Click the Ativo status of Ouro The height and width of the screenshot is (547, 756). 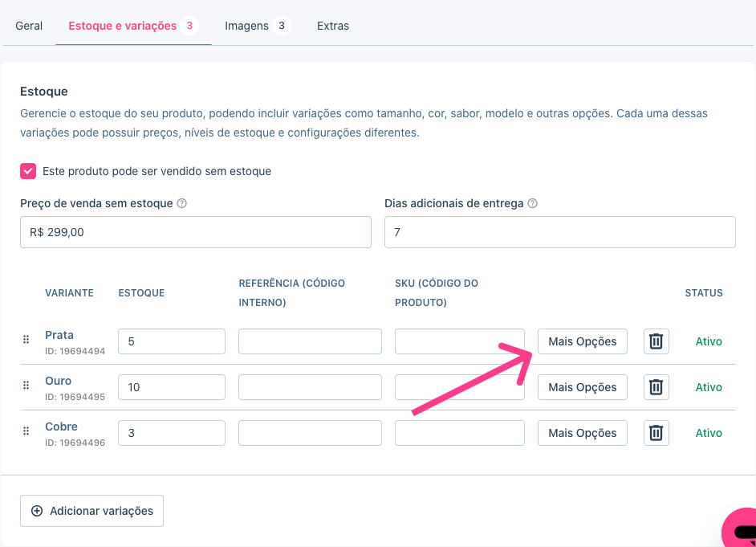(x=709, y=387)
